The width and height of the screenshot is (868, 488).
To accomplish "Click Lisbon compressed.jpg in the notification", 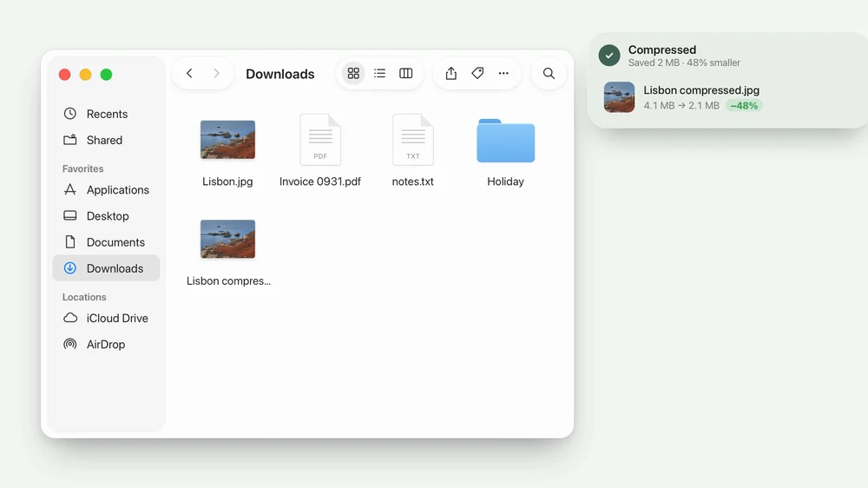I will 701,90.
